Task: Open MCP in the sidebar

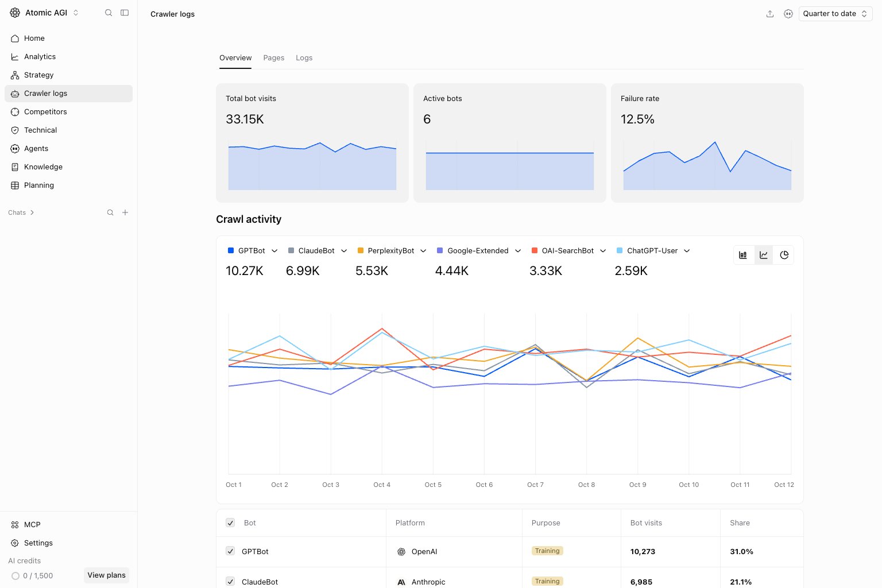Action: 68,525
